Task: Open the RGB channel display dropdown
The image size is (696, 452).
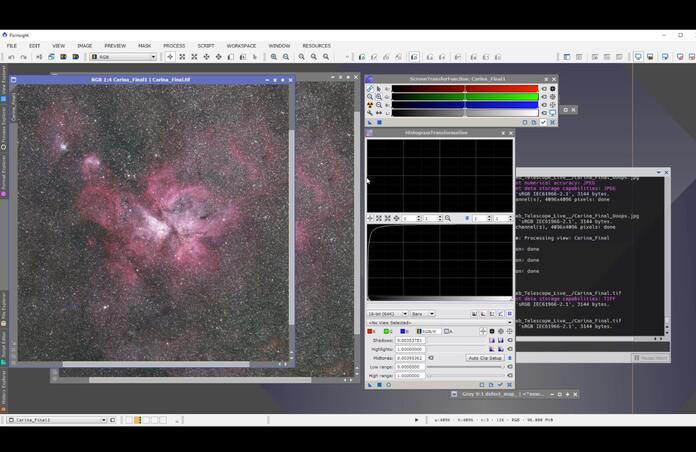Action: [x=123, y=57]
